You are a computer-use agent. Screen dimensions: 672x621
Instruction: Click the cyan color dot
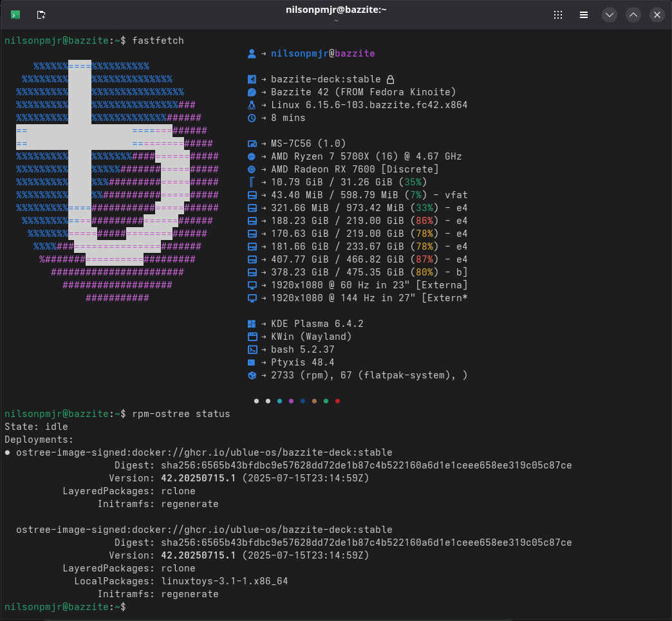tap(279, 401)
